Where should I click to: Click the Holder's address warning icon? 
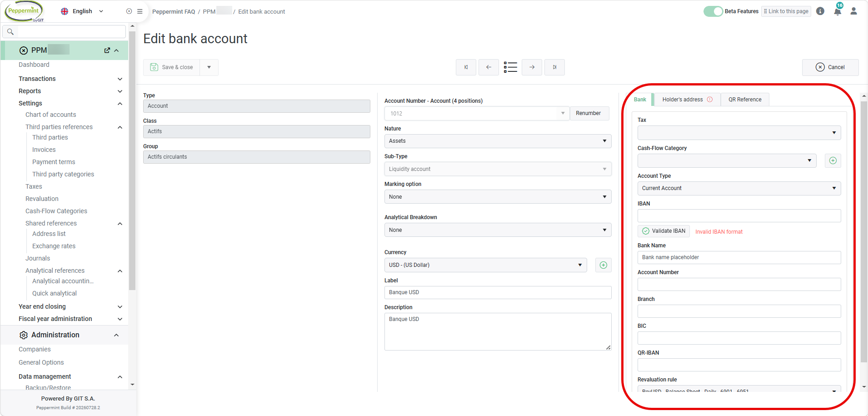pyautogui.click(x=710, y=100)
